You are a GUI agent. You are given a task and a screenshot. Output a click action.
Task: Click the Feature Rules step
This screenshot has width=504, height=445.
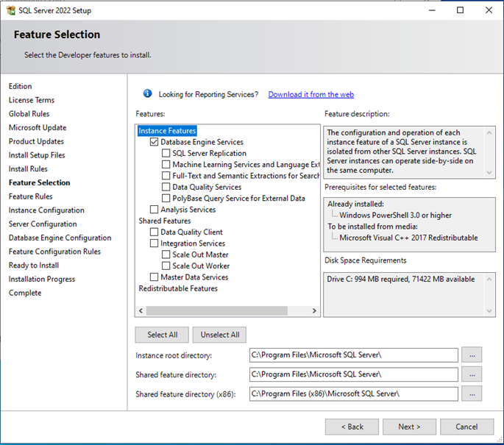(31, 196)
